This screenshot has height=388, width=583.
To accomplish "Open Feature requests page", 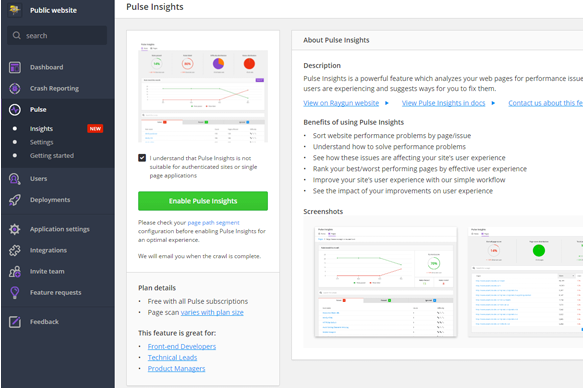I will pyautogui.click(x=57, y=292).
